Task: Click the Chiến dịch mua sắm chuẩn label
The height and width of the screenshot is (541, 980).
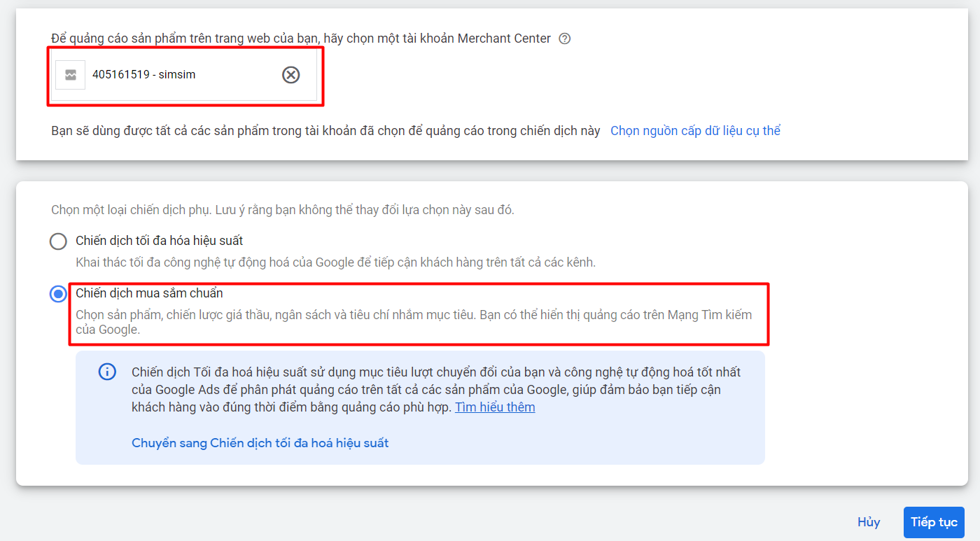Action: (x=149, y=293)
